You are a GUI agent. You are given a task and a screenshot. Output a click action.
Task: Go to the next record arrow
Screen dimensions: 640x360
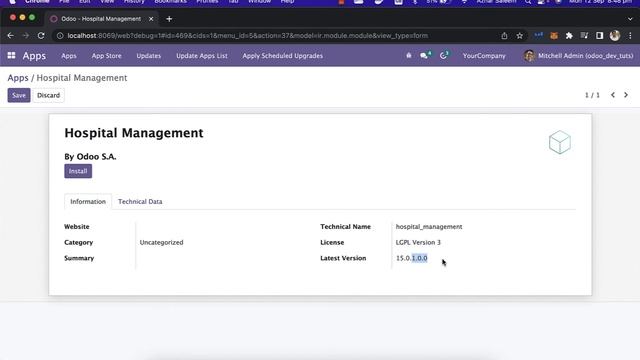[626, 95]
